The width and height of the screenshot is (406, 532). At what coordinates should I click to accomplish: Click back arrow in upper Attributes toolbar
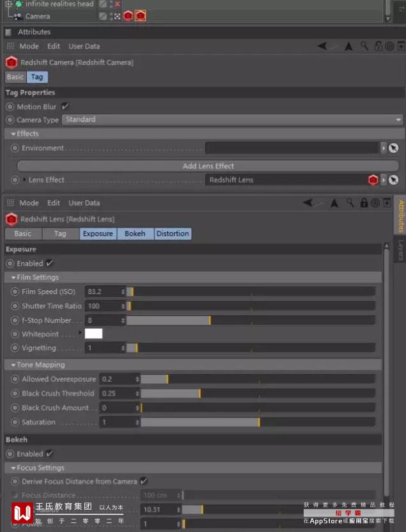click(322, 46)
